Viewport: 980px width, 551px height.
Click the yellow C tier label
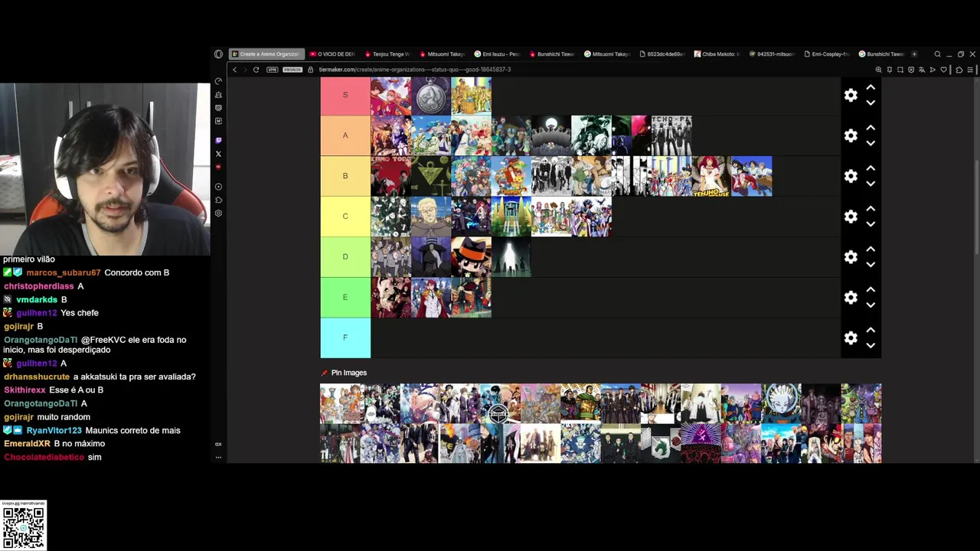click(x=345, y=217)
